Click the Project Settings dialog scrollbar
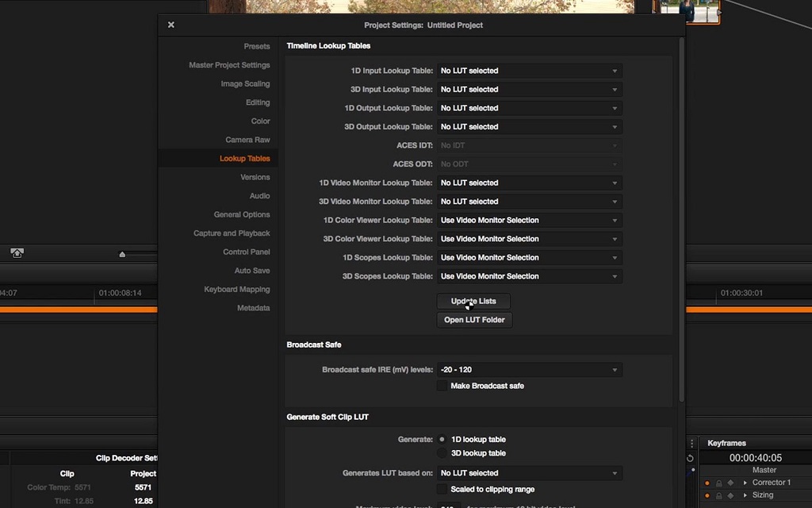This screenshot has width=812, height=508. click(x=681, y=219)
